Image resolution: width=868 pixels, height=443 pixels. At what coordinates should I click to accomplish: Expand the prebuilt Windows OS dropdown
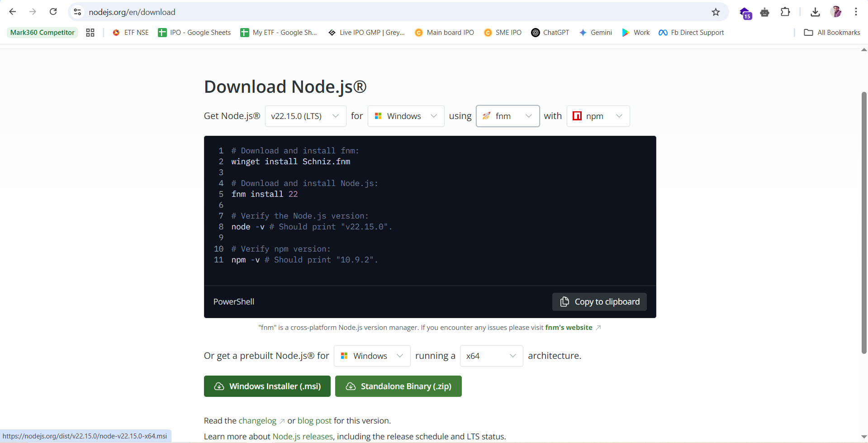[372, 356]
